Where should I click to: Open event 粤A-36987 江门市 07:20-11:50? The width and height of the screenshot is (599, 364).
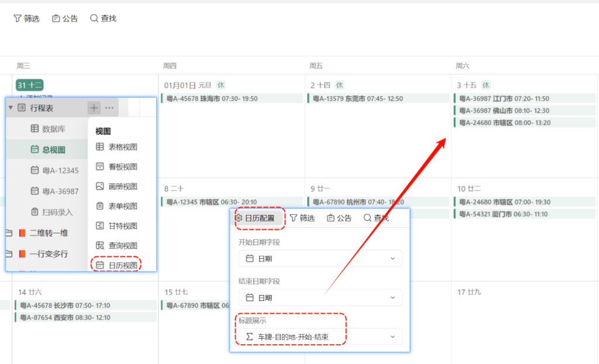tap(525, 98)
